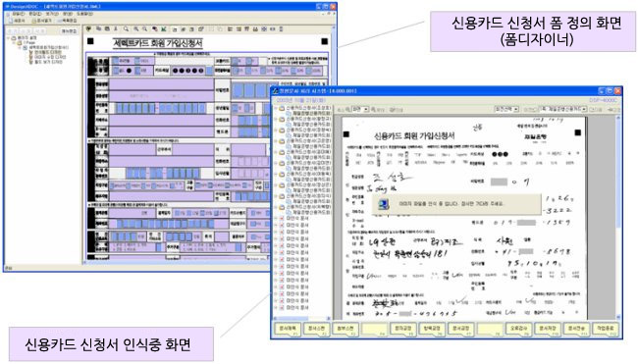Image resolution: width=638 pixels, height=364 pixels.
Task: Select first 신용카드신청서 folder in document list
Action: (x=305, y=108)
